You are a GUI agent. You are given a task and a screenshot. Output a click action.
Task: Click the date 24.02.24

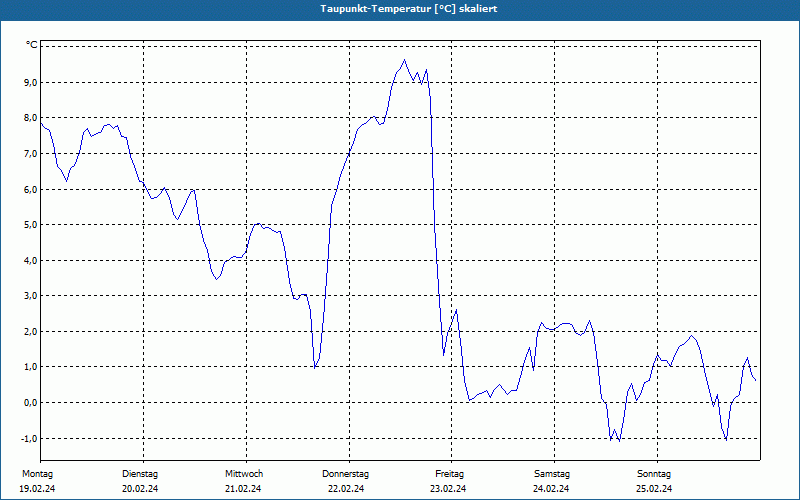point(551,489)
